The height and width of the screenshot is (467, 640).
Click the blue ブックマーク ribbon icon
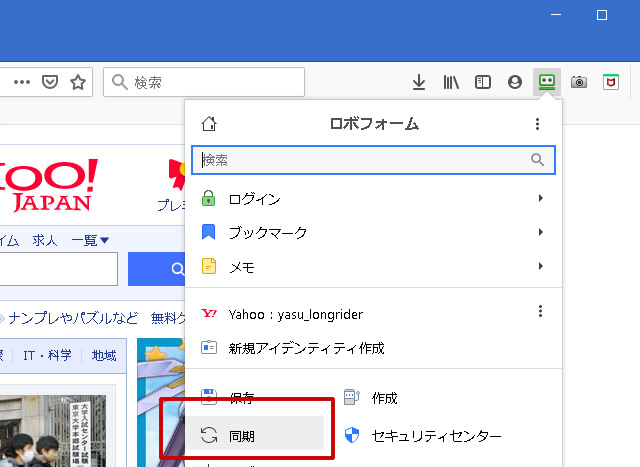pyautogui.click(x=209, y=231)
